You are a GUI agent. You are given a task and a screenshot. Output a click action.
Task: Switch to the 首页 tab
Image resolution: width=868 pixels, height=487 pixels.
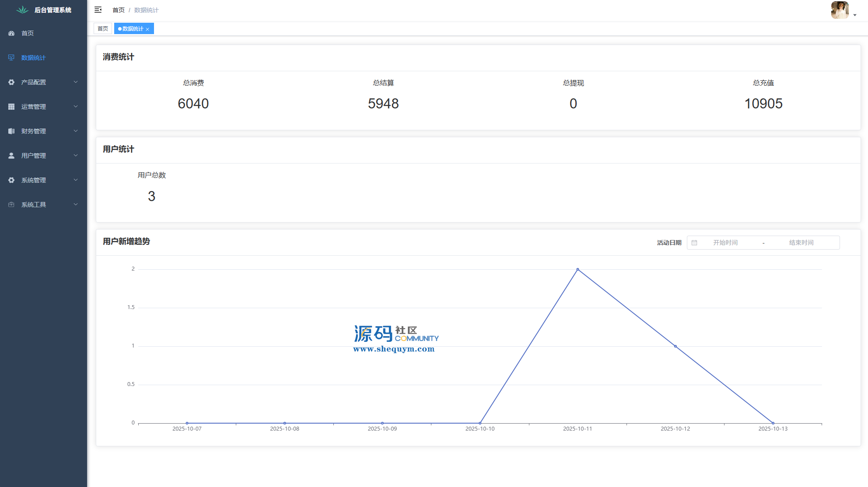pyautogui.click(x=103, y=29)
